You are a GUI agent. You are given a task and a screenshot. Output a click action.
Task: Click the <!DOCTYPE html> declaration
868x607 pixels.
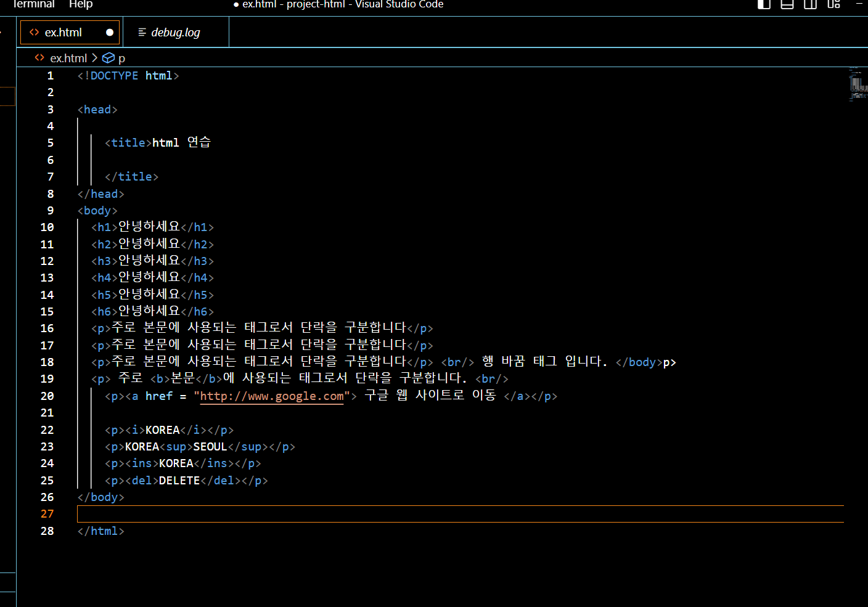tap(128, 76)
